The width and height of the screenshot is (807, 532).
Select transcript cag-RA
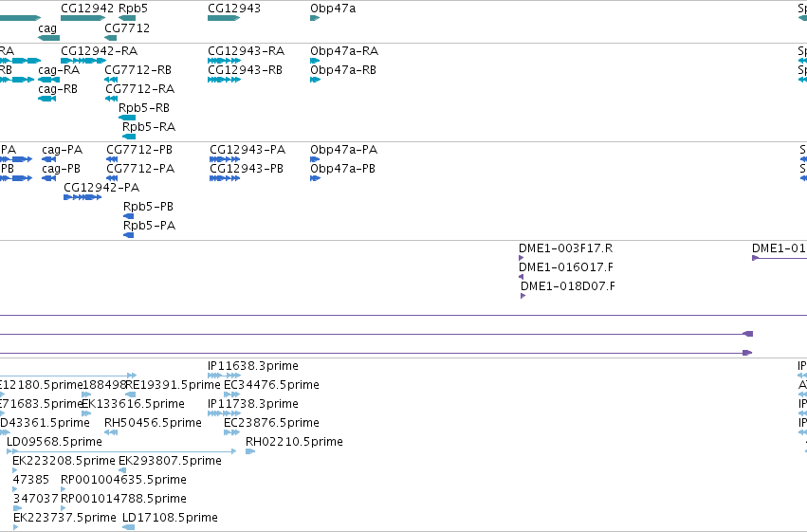pyautogui.click(x=49, y=80)
